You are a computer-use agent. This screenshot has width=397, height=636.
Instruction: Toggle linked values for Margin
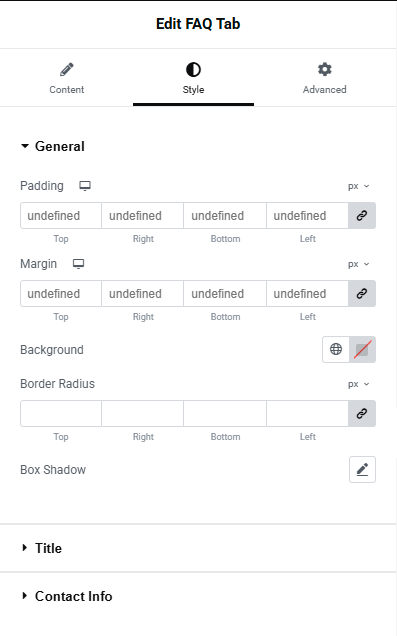tap(362, 293)
